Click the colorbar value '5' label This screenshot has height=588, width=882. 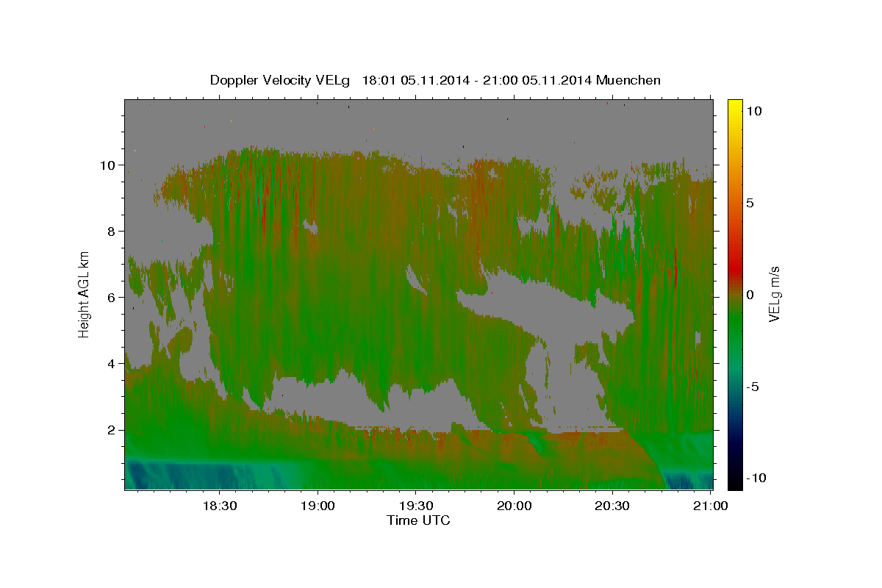750,202
